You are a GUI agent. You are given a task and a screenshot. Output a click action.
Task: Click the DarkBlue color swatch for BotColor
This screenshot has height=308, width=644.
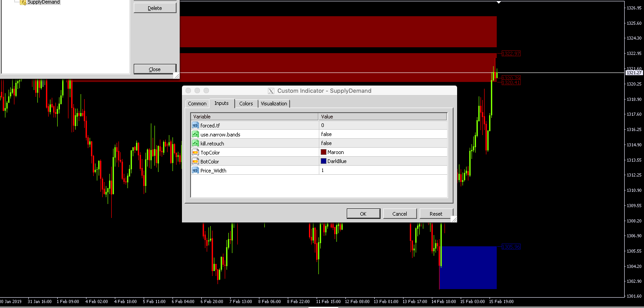(323, 161)
